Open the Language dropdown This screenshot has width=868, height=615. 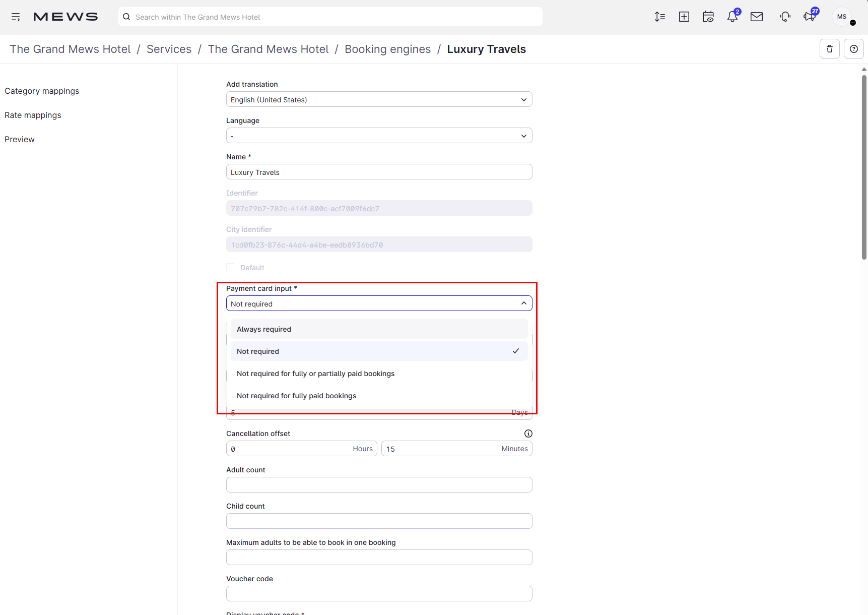[379, 136]
